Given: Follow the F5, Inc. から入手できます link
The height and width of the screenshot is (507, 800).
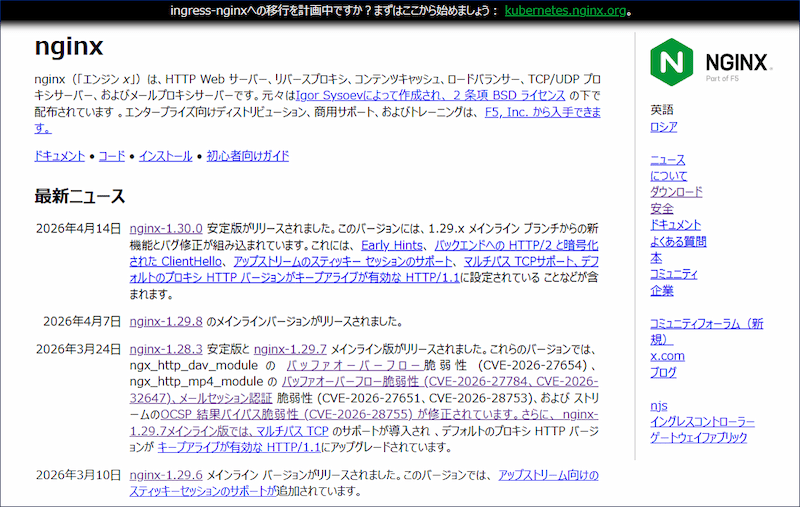Looking at the screenshot, I should click(542, 112).
